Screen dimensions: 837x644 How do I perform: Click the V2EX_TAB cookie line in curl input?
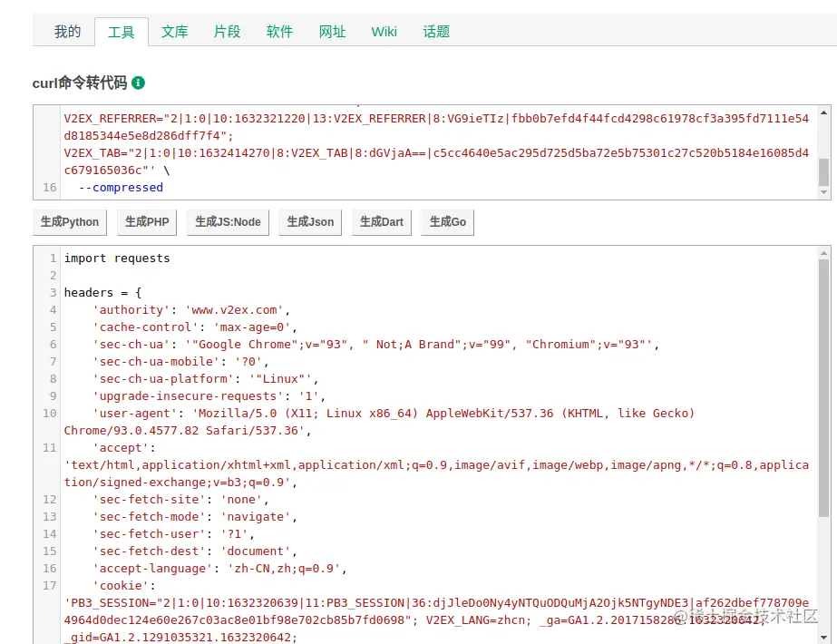[x=436, y=153]
